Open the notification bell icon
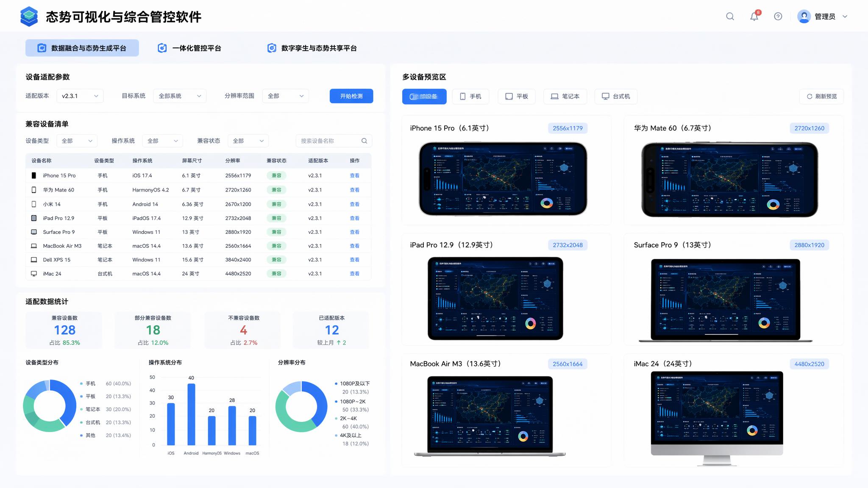The width and height of the screenshot is (868, 488). tap(754, 17)
